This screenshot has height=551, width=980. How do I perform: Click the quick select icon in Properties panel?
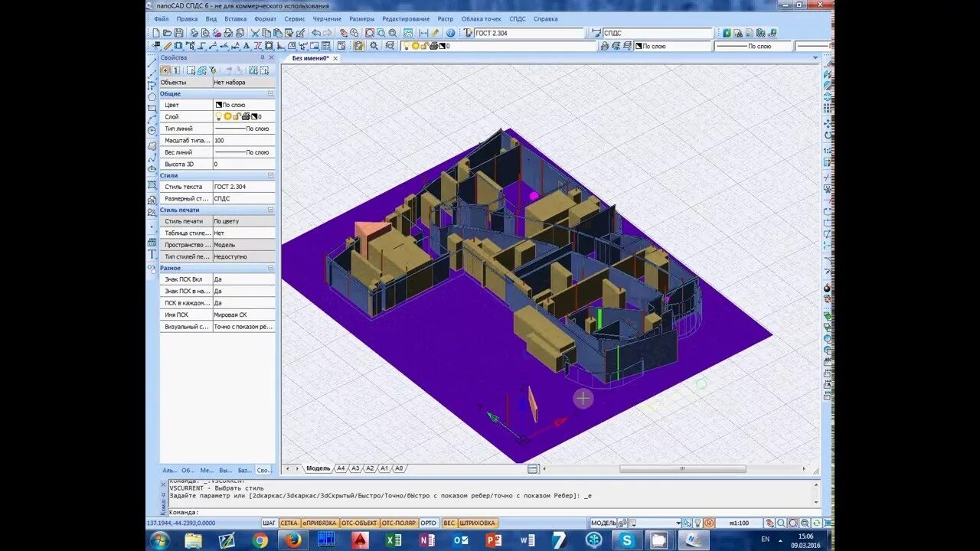pyautogui.click(x=191, y=70)
